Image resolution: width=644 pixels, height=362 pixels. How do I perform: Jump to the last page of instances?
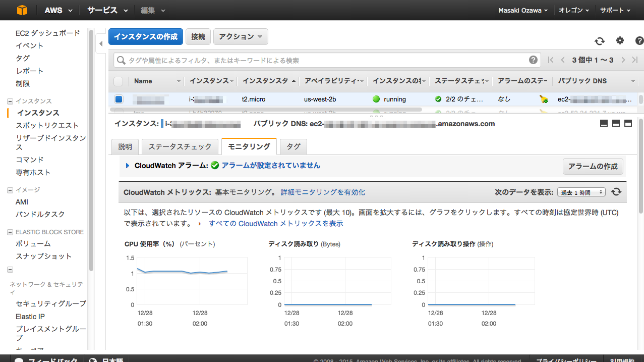click(635, 60)
